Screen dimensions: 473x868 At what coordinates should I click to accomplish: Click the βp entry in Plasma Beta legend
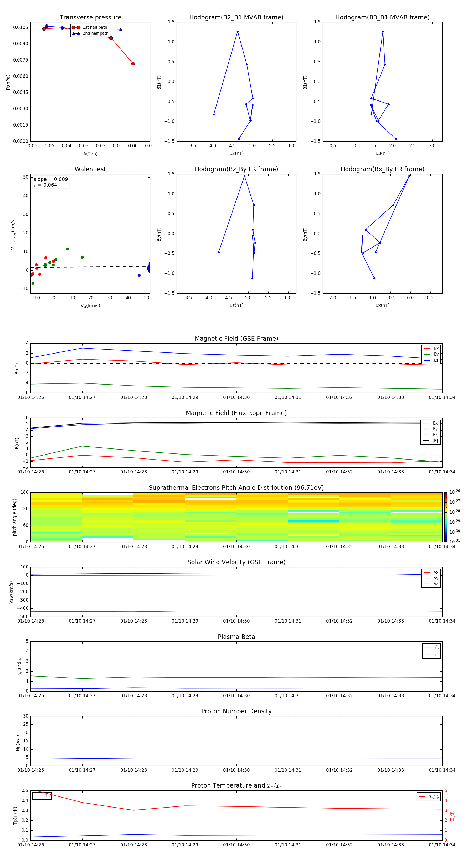click(x=431, y=647)
